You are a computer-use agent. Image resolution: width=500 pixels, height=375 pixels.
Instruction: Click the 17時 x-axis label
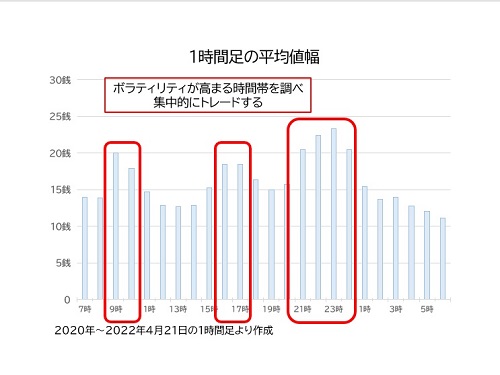pyautogui.click(x=240, y=309)
